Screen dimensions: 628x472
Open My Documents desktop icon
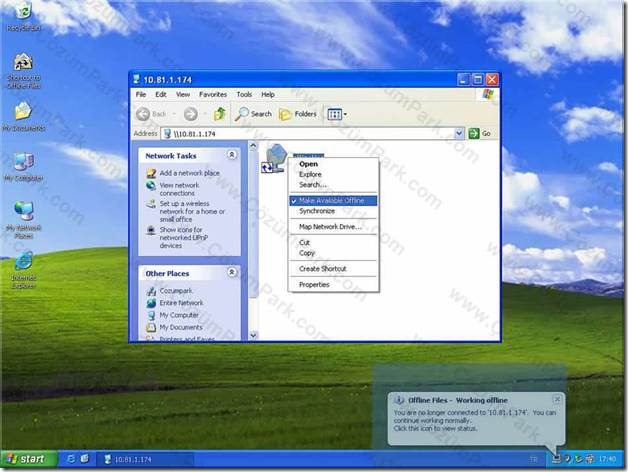point(23,116)
